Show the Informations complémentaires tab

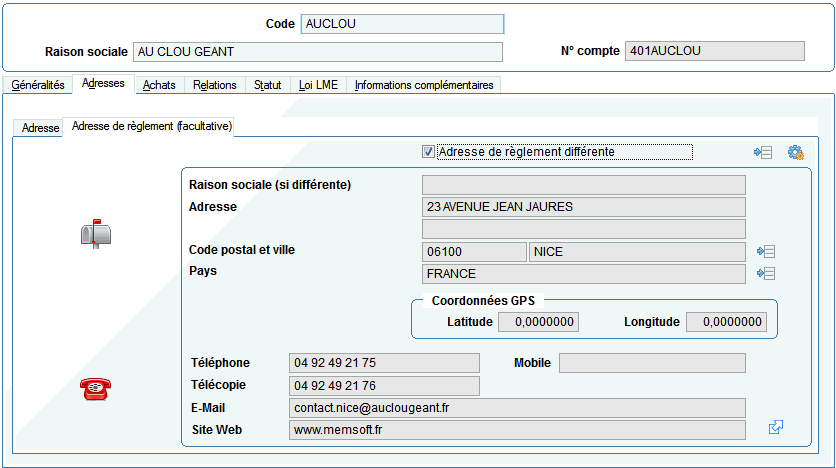click(x=424, y=86)
